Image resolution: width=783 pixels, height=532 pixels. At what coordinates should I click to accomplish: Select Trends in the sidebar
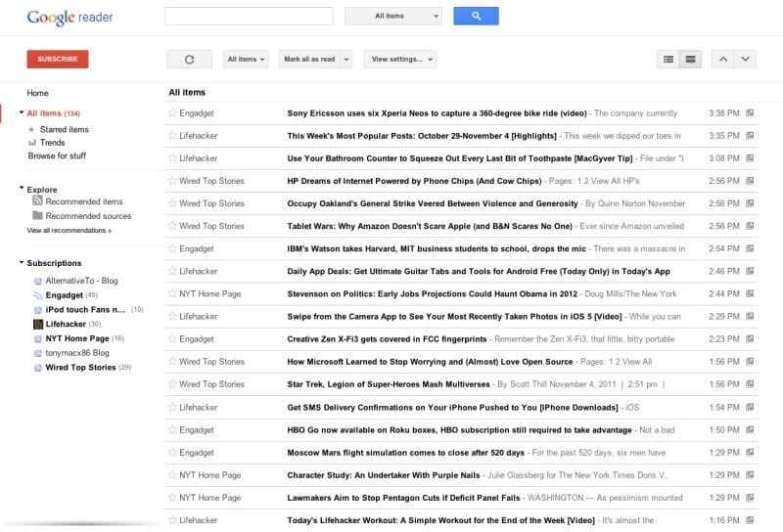[x=52, y=143]
